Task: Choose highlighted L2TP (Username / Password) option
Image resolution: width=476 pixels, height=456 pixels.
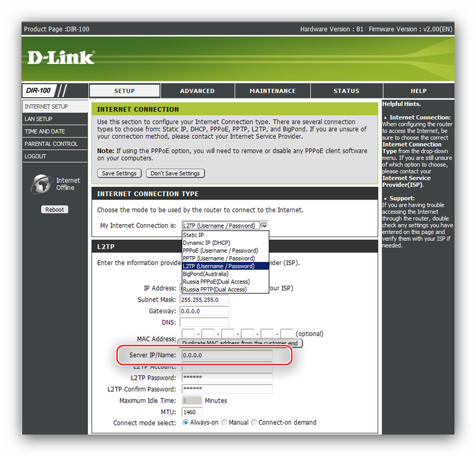Action: click(225, 266)
